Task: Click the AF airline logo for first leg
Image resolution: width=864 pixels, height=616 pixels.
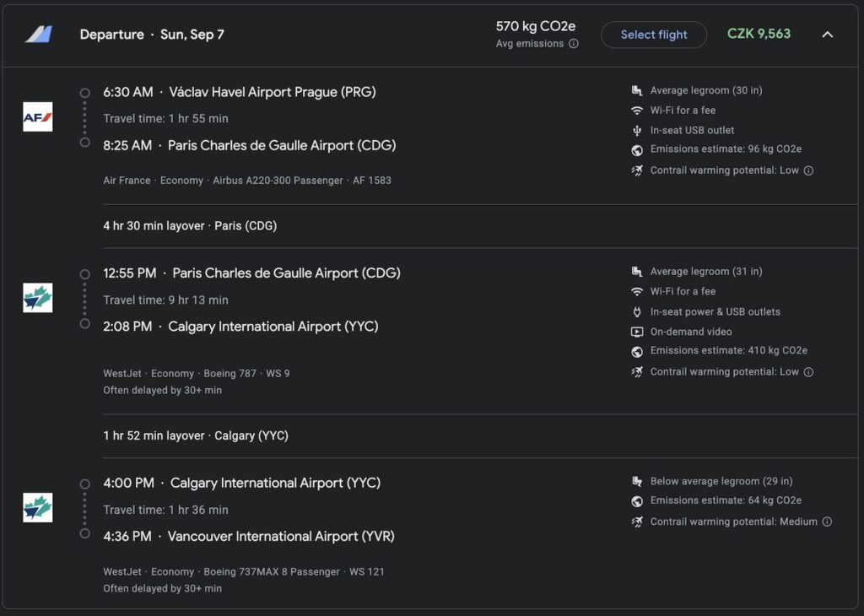Action: click(38, 117)
